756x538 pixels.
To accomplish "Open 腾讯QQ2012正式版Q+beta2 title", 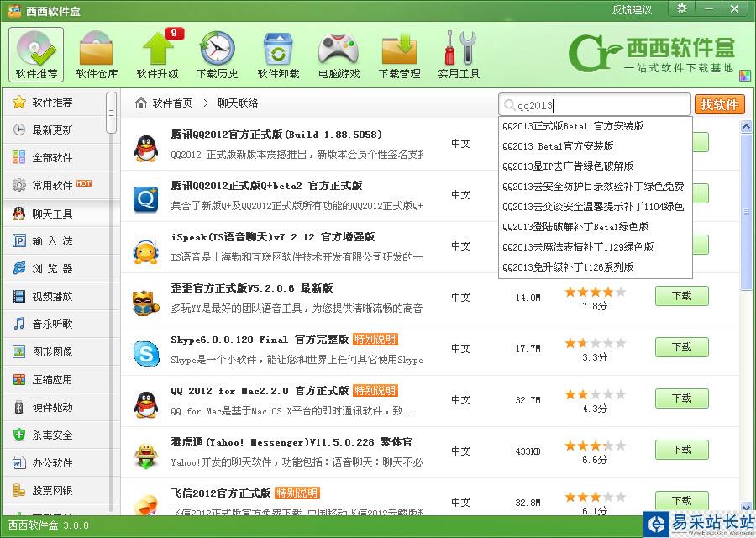I will pyautogui.click(x=266, y=185).
